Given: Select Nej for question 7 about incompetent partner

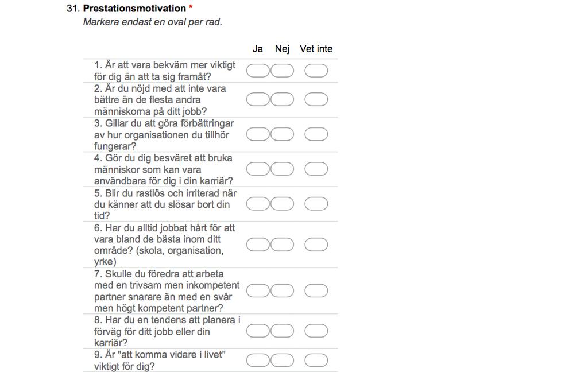Looking at the screenshot, I should click(282, 290).
